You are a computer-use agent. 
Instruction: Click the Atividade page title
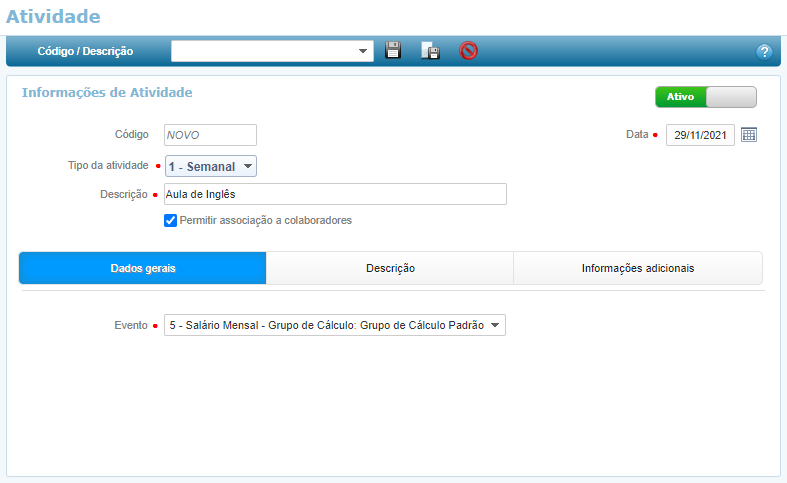coord(53,16)
